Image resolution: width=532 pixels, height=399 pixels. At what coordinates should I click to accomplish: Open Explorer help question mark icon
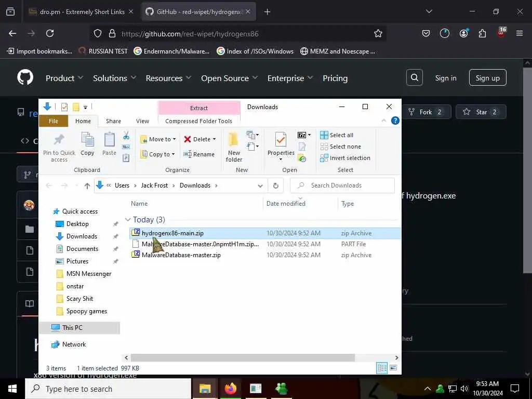(395, 121)
